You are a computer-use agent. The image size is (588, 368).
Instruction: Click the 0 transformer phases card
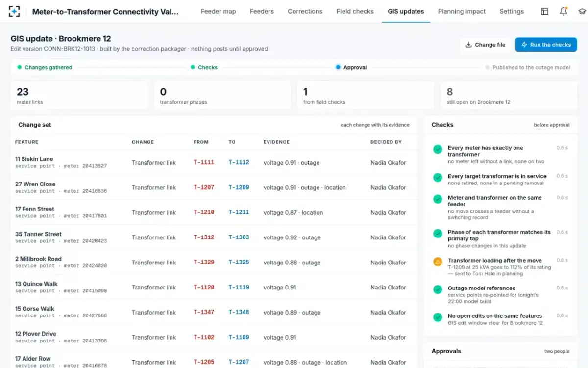point(223,95)
